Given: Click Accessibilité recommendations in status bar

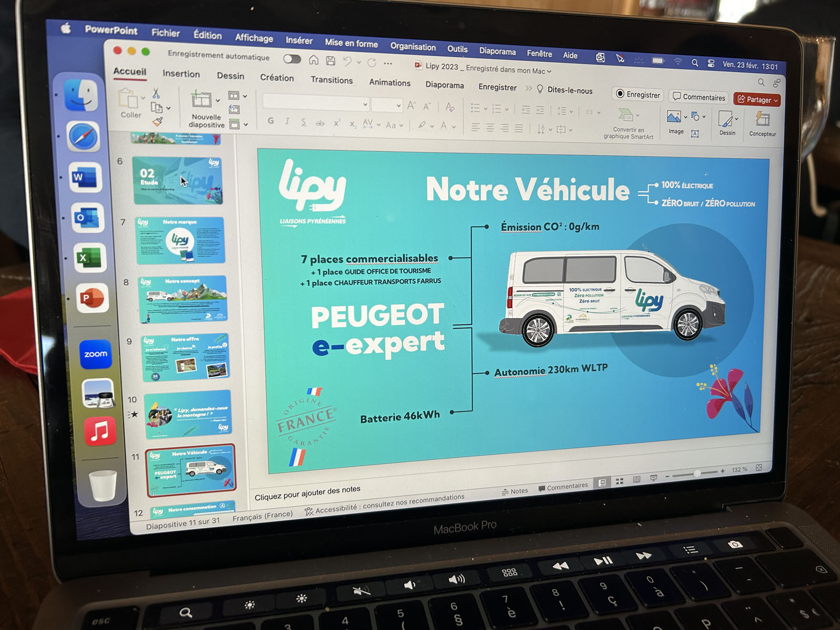Looking at the screenshot, I should point(384,505).
